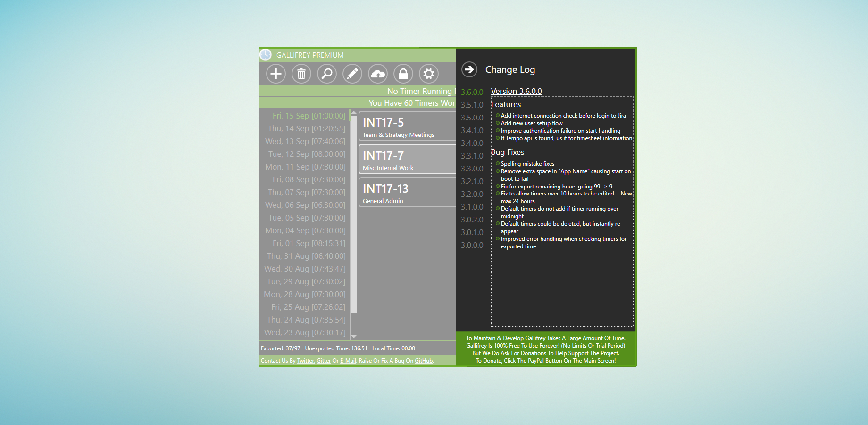Open the E-Mail contact link
Image resolution: width=868 pixels, height=425 pixels.
(x=348, y=361)
